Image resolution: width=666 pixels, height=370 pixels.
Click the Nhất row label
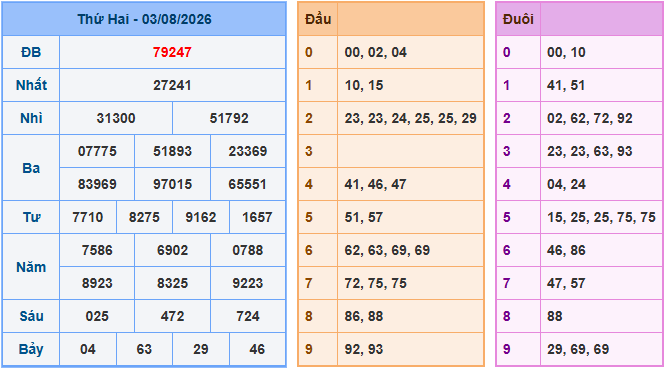pos(31,85)
